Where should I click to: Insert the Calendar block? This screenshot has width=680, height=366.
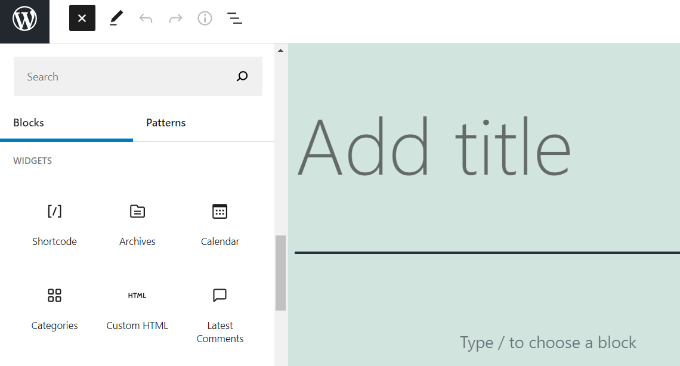(x=220, y=224)
